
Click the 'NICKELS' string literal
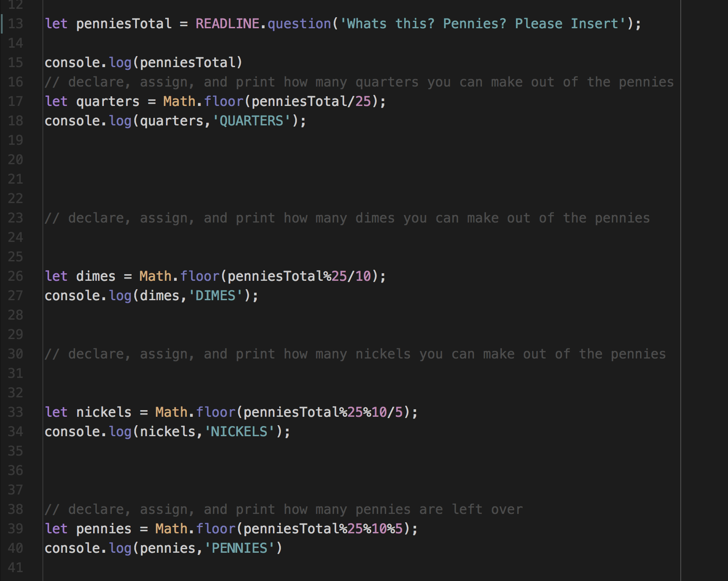click(239, 431)
